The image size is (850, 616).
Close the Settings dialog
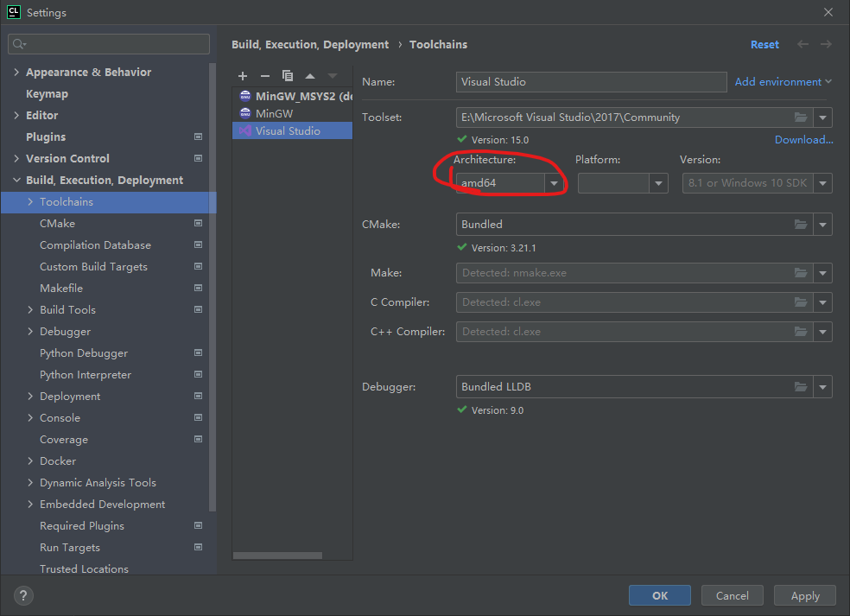click(x=828, y=12)
